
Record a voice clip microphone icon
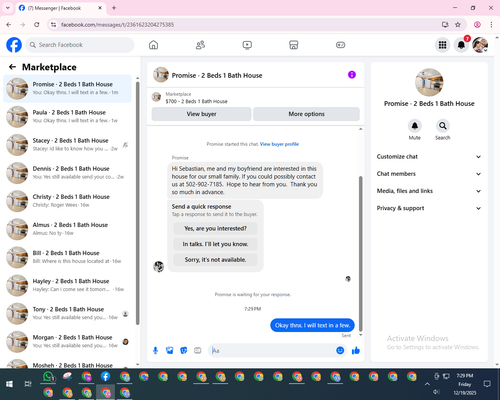(155, 350)
